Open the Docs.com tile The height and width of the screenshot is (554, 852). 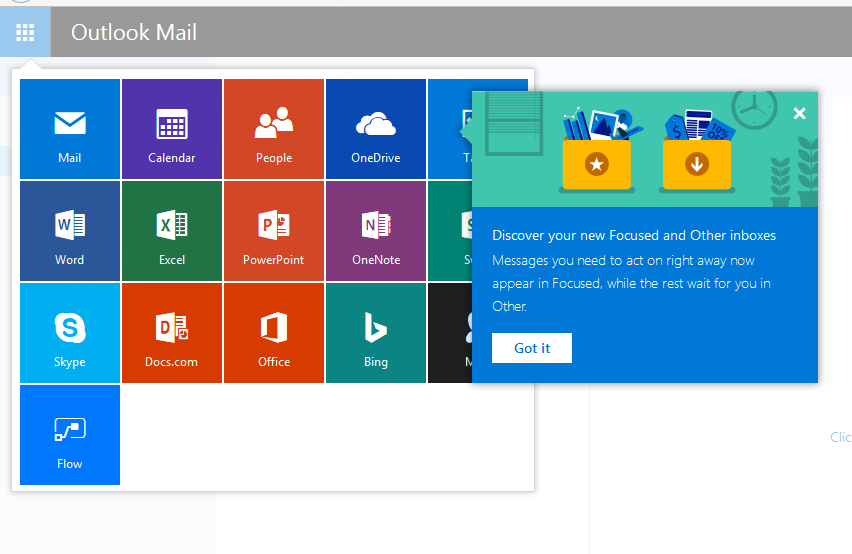pyautogui.click(x=172, y=333)
